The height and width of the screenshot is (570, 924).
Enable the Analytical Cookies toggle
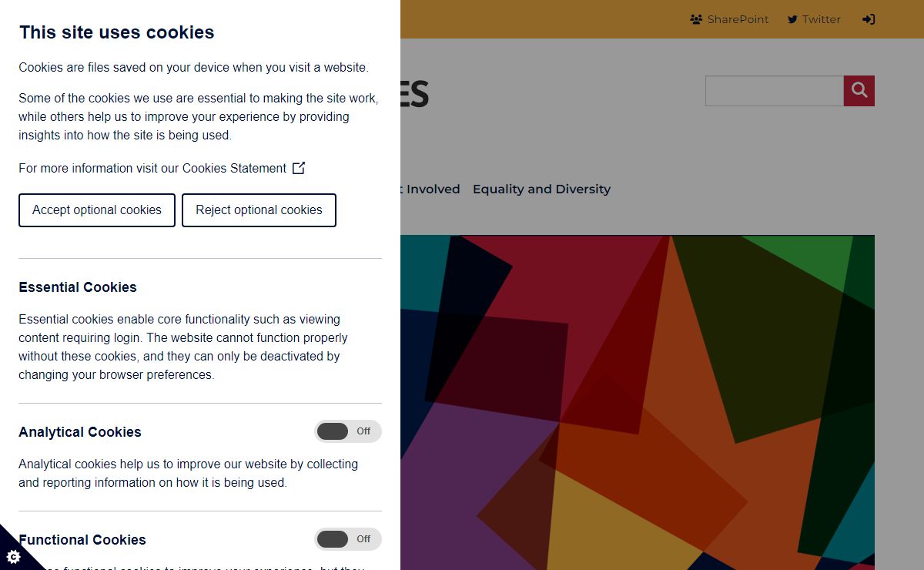tap(348, 431)
